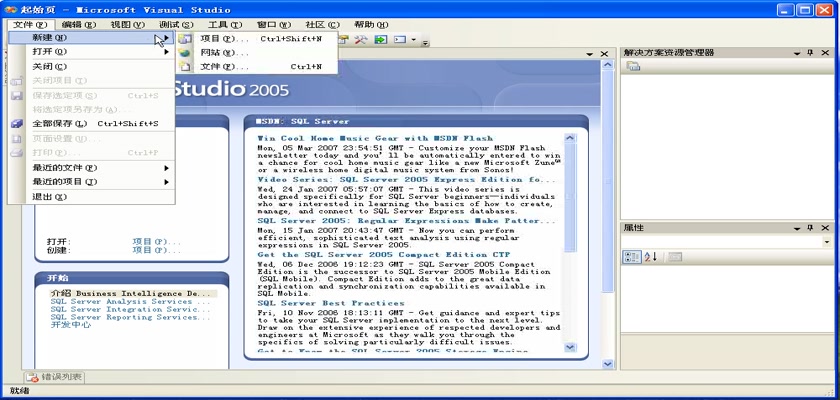Choose 全部保存(L) from File menu

pyautogui.click(x=92, y=124)
